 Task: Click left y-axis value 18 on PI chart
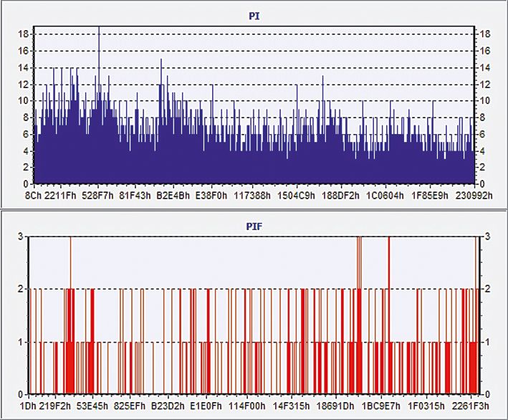click(x=23, y=34)
